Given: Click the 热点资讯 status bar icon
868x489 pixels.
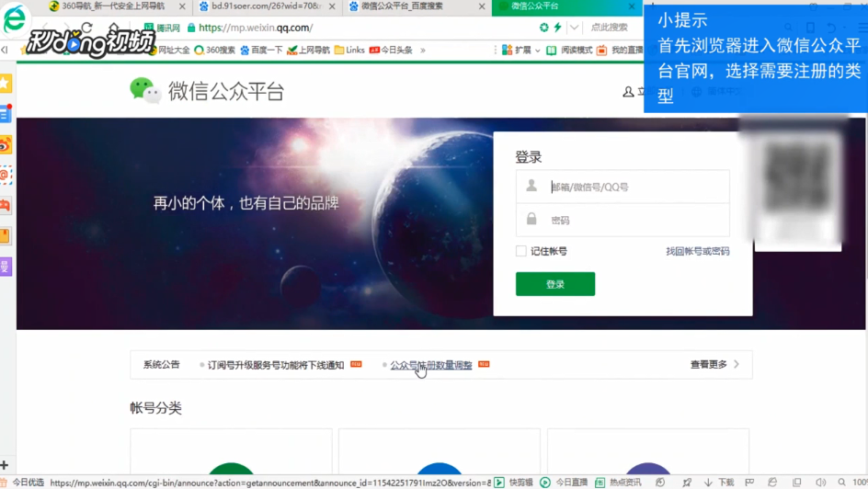Looking at the screenshot, I should pos(600,483).
